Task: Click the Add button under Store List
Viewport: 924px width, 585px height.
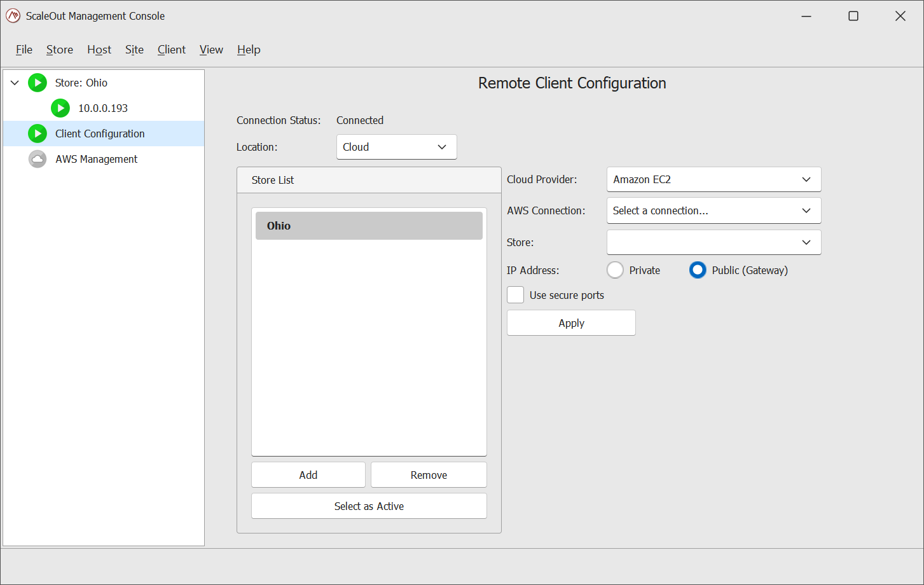Action: pos(308,475)
